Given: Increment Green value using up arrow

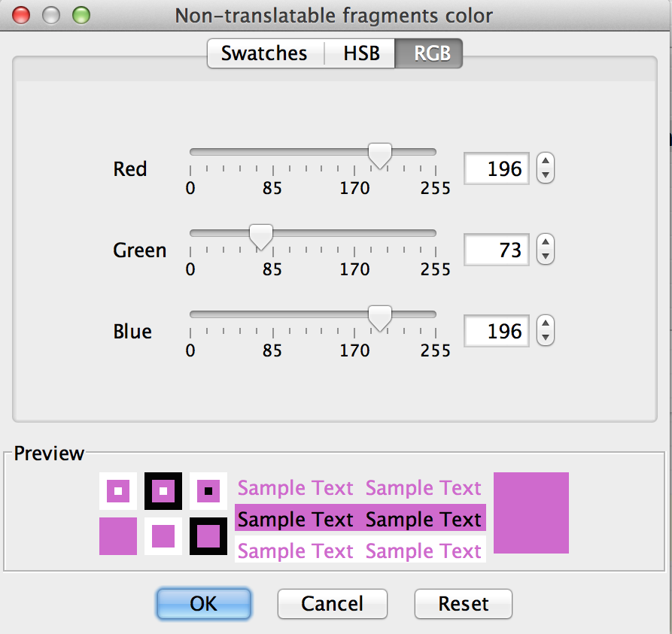Looking at the screenshot, I should pyautogui.click(x=546, y=242).
